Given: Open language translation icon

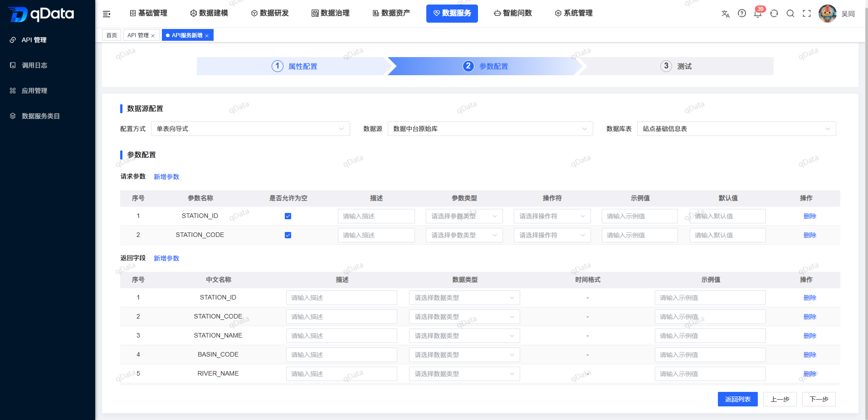Looking at the screenshot, I should pos(726,14).
